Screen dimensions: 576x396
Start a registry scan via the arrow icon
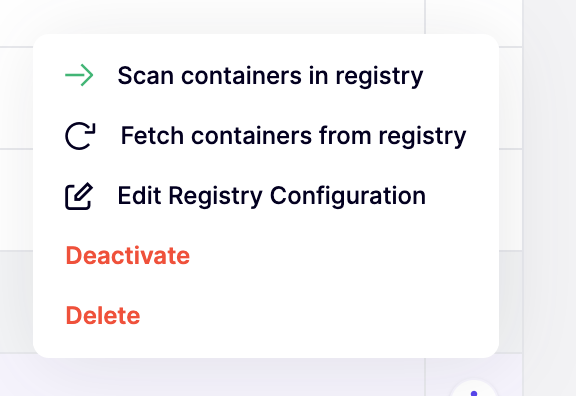(x=79, y=75)
